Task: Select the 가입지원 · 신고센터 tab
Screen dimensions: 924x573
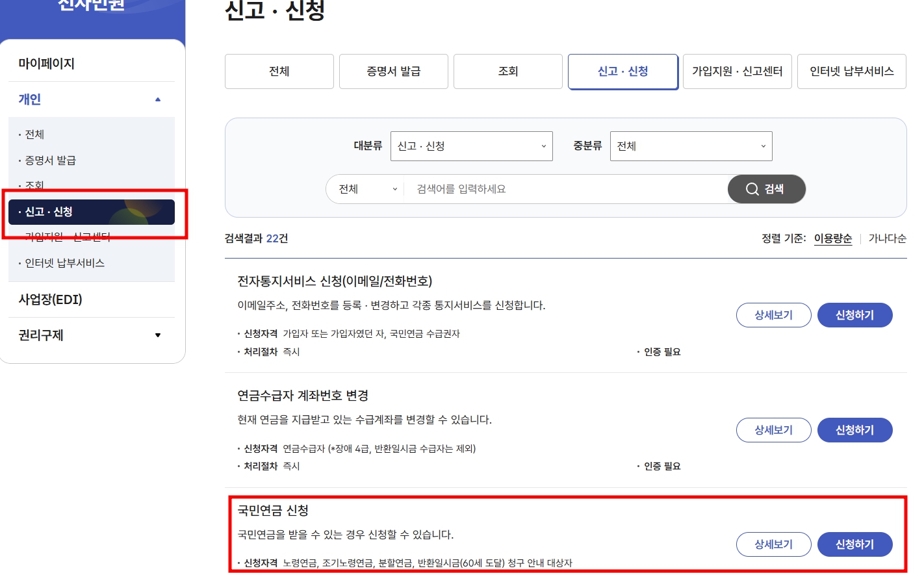Action: [738, 71]
